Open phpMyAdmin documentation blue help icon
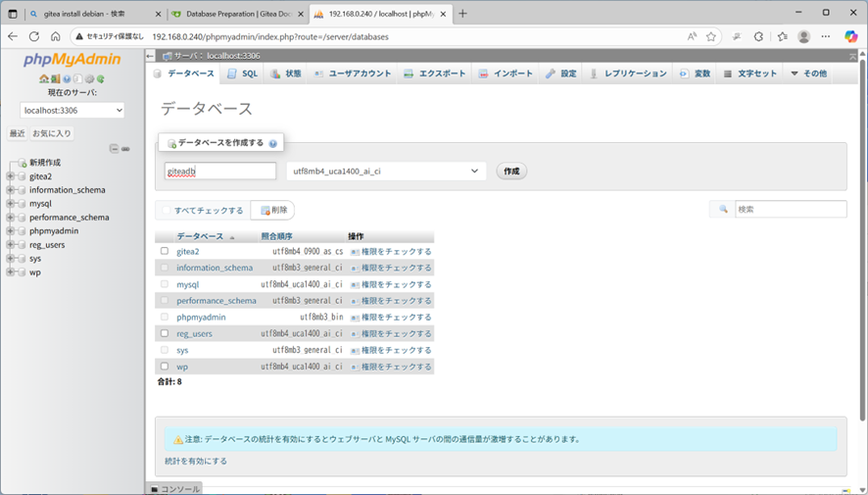This screenshot has height=495, width=868. 67,78
